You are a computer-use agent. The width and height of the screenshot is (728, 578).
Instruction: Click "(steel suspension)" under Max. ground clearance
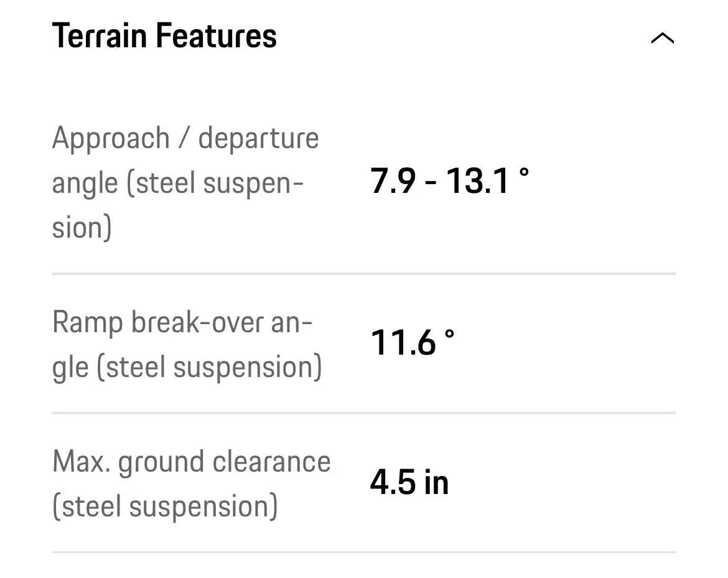pyautogui.click(x=165, y=506)
